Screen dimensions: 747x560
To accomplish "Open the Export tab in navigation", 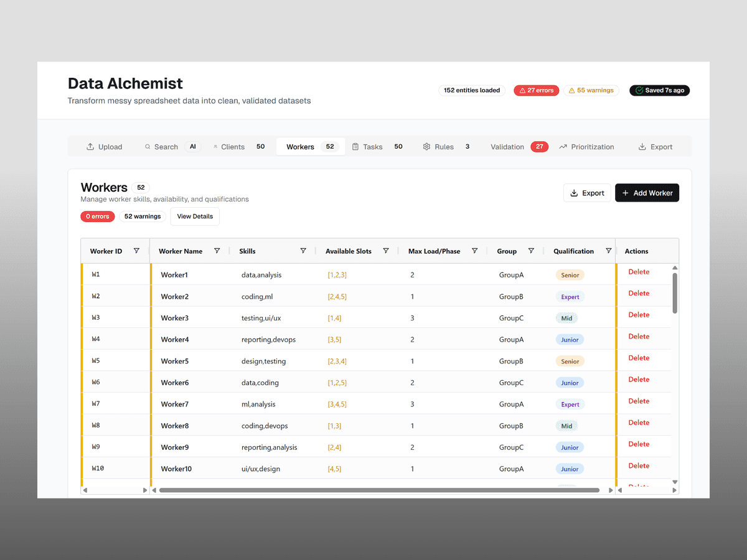I will [655, 147].
